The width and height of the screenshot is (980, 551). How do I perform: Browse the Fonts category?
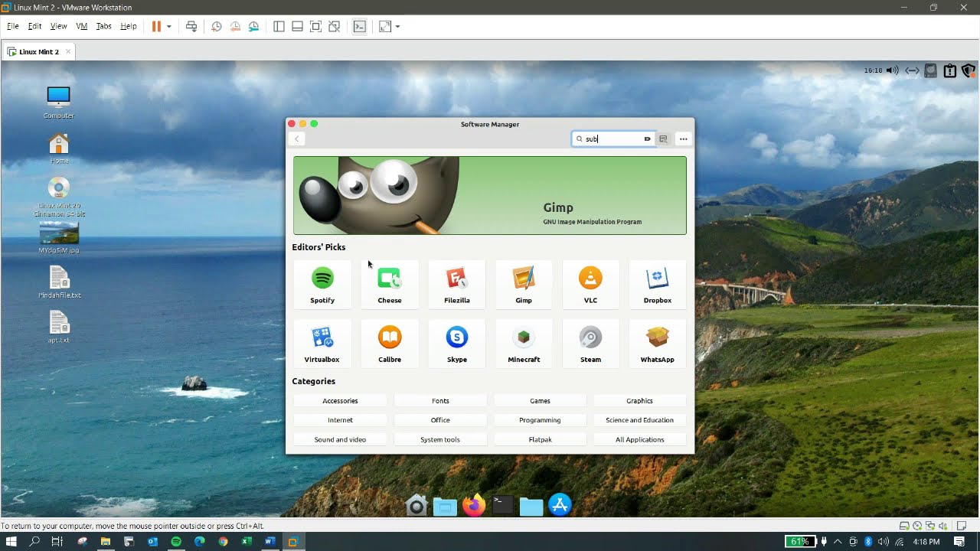440,400
